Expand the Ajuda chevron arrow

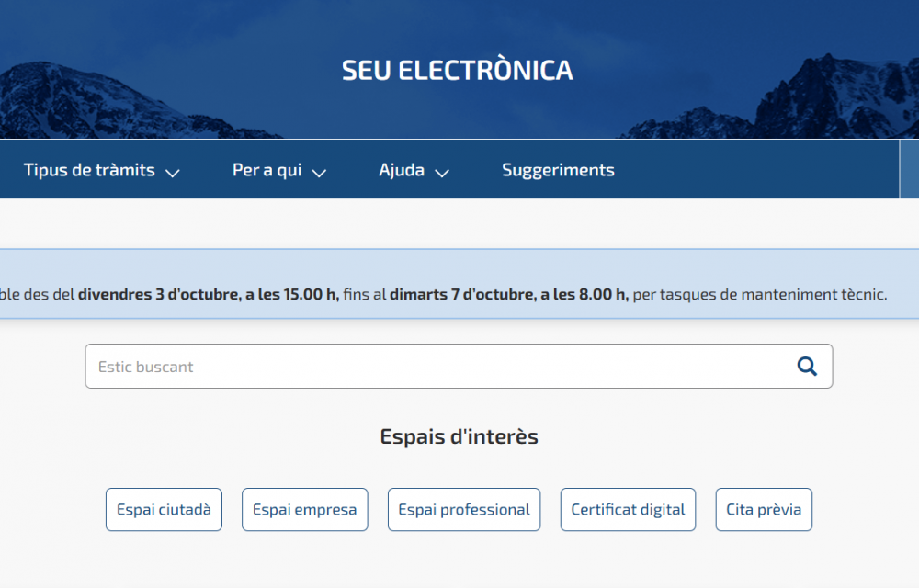point(441,172)
